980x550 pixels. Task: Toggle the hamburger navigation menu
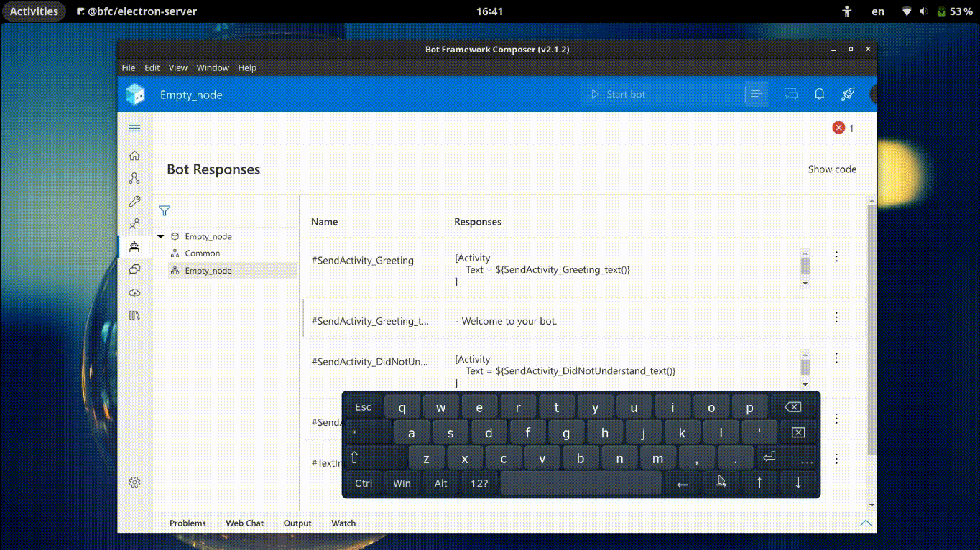pyautogui.click(x=134, y=129)
